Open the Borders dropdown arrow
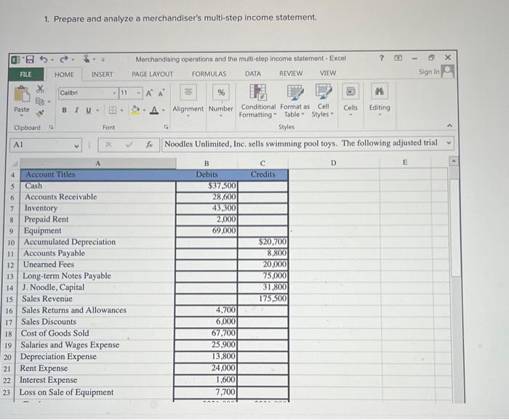509x420 pixels. (121, 110)
